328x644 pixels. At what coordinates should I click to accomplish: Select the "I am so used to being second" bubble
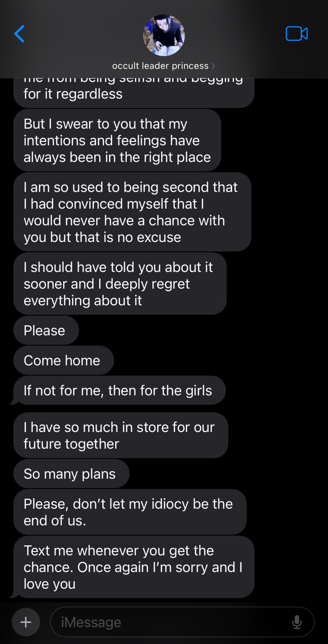[x=132, y=212]
